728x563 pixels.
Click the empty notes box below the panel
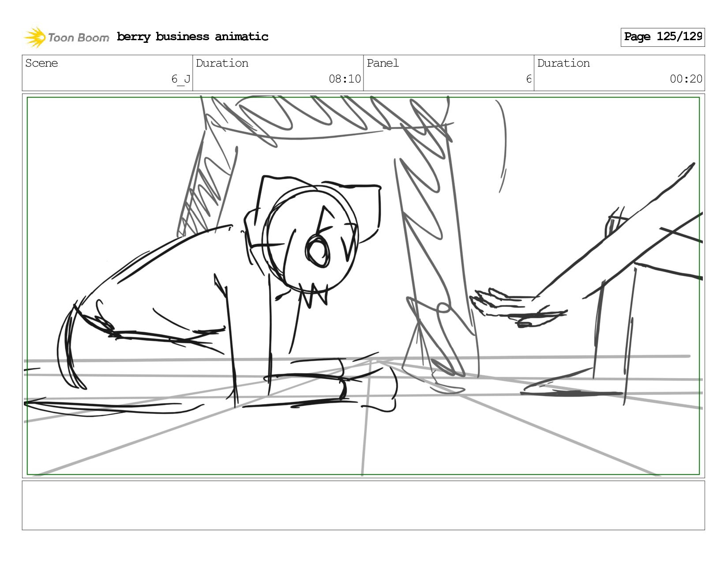click(x=363, y=505)
